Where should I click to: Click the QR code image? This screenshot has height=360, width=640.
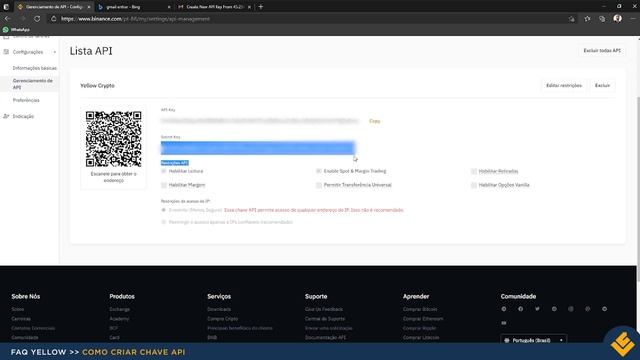pos(113,139)
